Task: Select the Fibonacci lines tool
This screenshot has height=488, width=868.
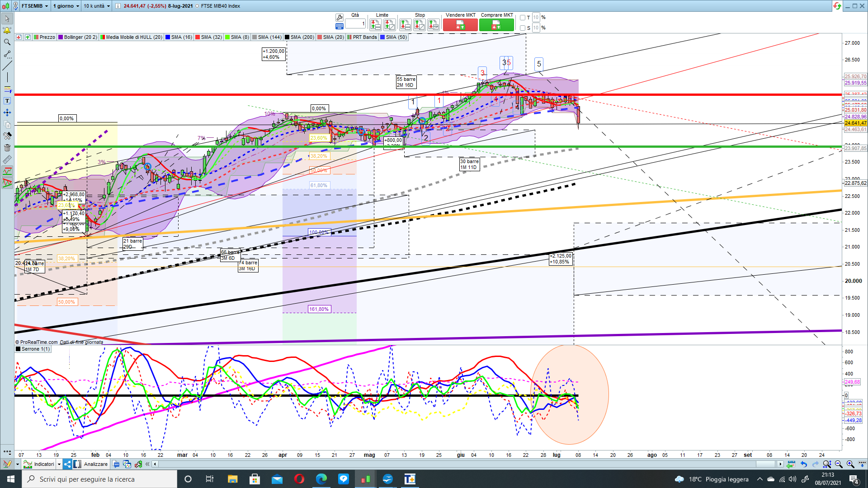Action: [x=7, y=89]
